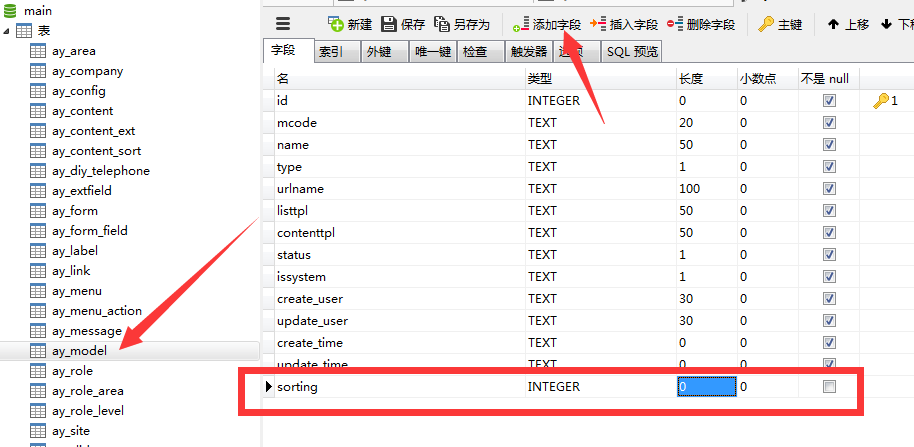Click the INTEGER type cell of sorting row
914x447 pixels.
[x=553, y=387]
